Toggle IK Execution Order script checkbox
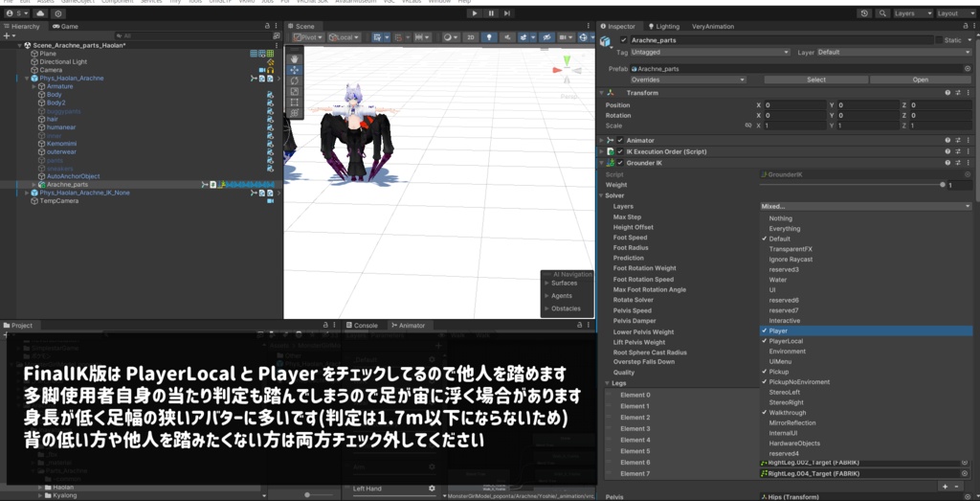 pos(620,151)
